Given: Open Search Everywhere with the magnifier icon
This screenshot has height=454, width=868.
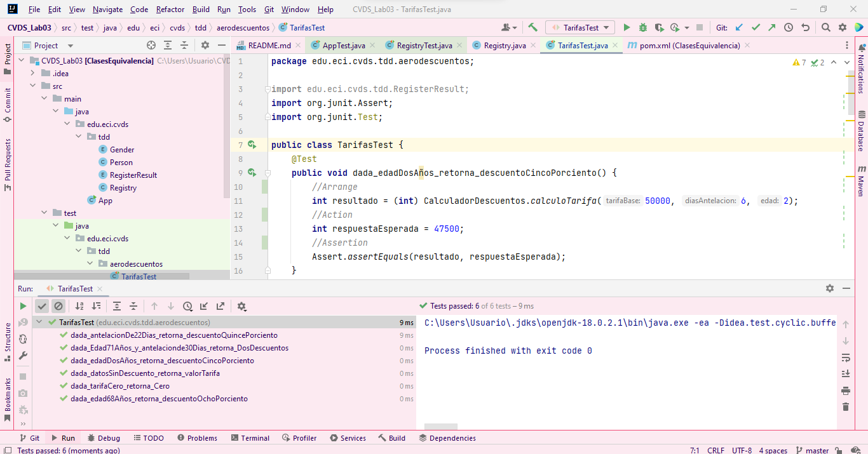Looking at the screenshot, I should (825, 27).
